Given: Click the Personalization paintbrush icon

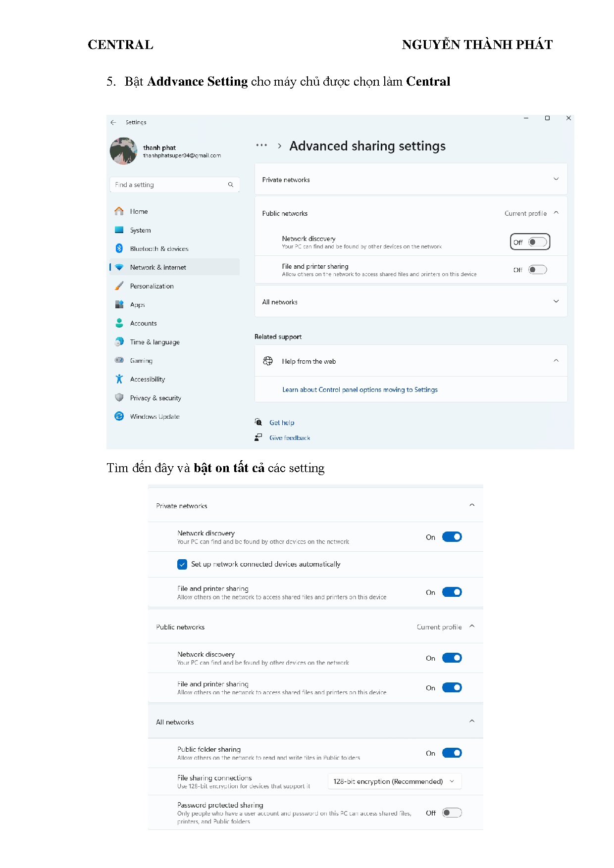Looking at the screenshot, I should point(119,286).
